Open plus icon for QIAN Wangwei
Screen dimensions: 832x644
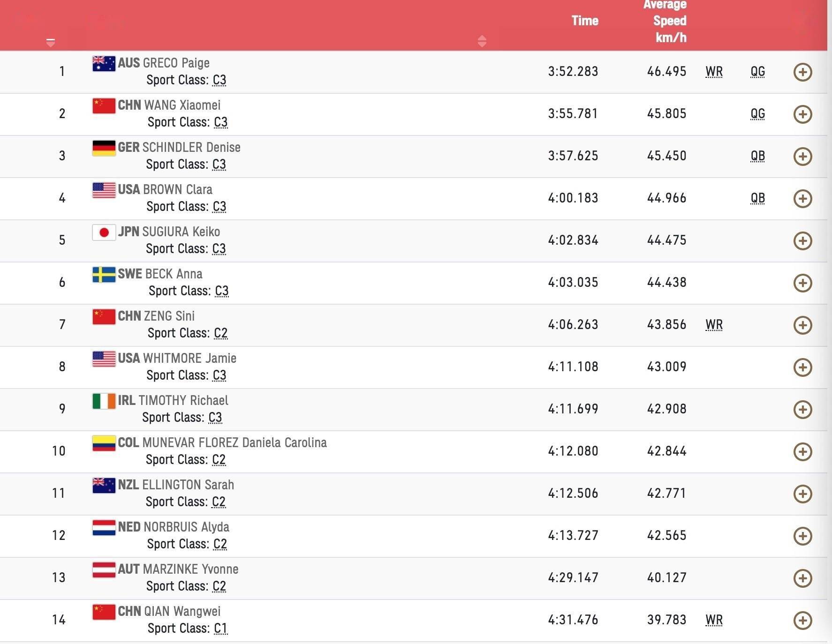tap(802, 621)
